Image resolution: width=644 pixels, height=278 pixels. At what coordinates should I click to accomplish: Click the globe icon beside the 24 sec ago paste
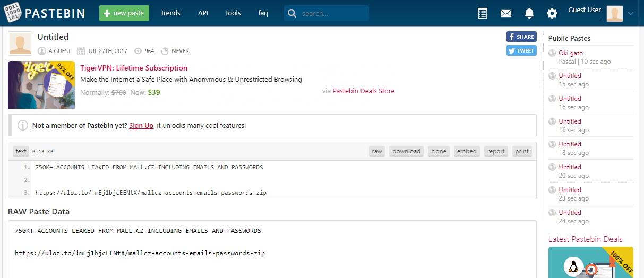552,213
